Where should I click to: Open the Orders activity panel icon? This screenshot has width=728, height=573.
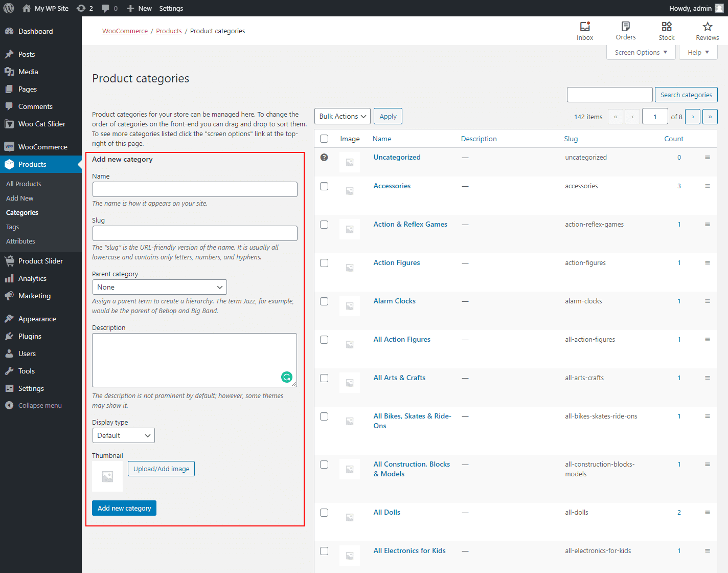(625, 27)
